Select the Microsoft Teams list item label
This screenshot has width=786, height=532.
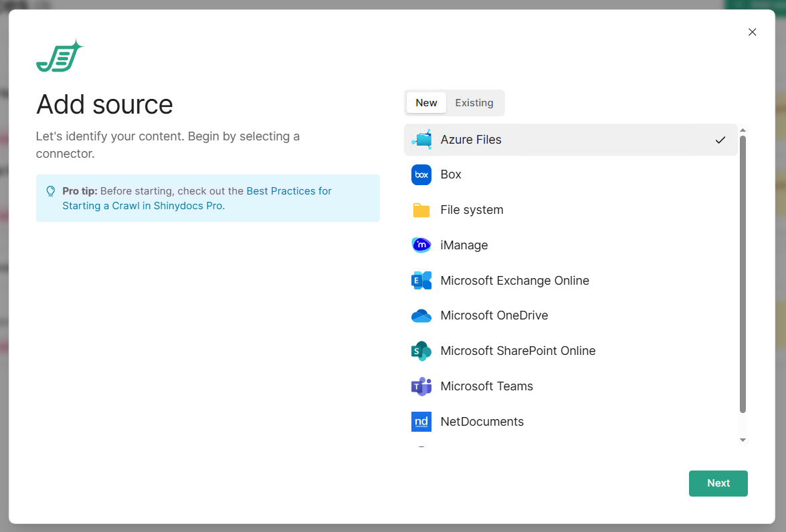tap(486, 386)
